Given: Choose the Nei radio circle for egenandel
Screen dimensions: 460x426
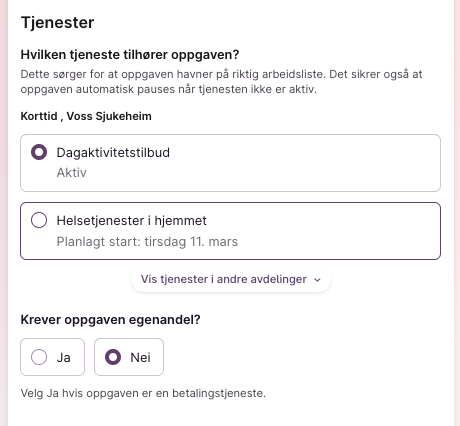Looking at the screenshot, I should pos(113,357).
